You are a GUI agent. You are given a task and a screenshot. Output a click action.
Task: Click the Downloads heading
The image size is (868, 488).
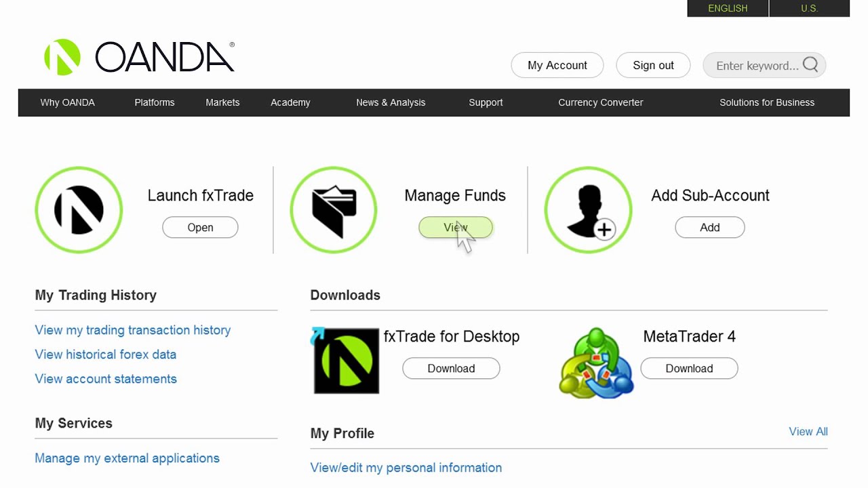tap(345, 295)
